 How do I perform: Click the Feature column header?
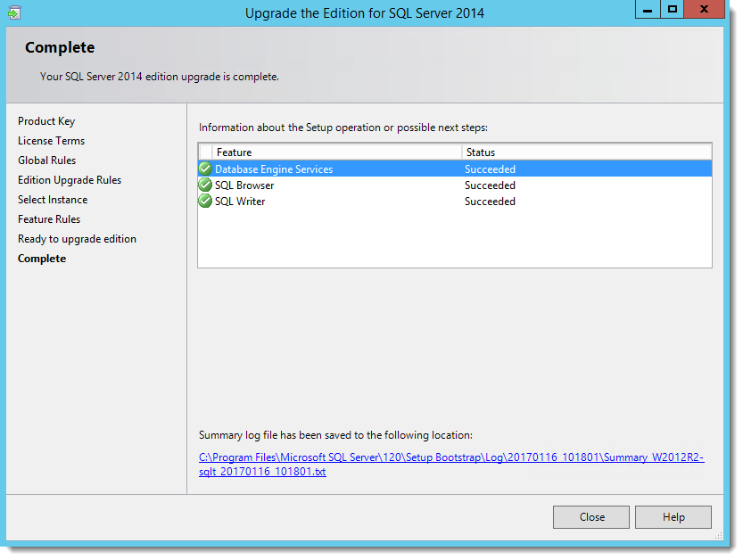337,152
